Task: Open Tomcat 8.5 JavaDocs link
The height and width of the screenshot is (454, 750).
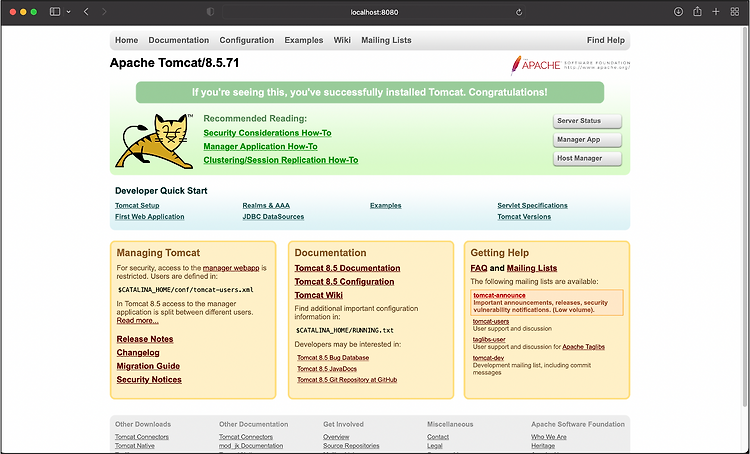Action: pos(327,368)
